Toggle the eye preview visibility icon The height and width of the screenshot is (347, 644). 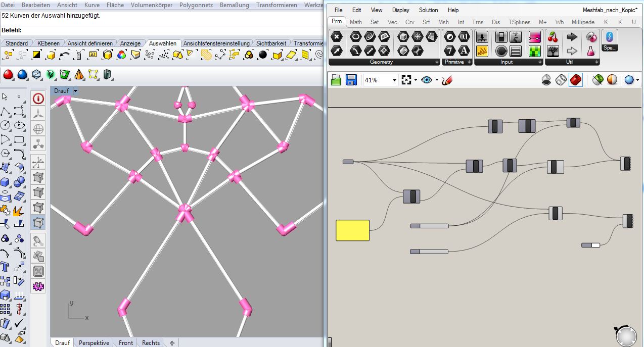click(x=426, y=80)
